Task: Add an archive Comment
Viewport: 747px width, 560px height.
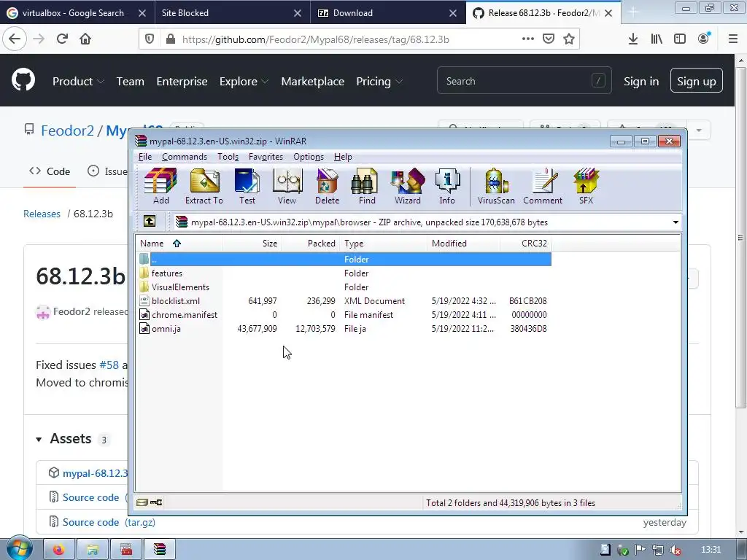Action: tap(543, 186)
